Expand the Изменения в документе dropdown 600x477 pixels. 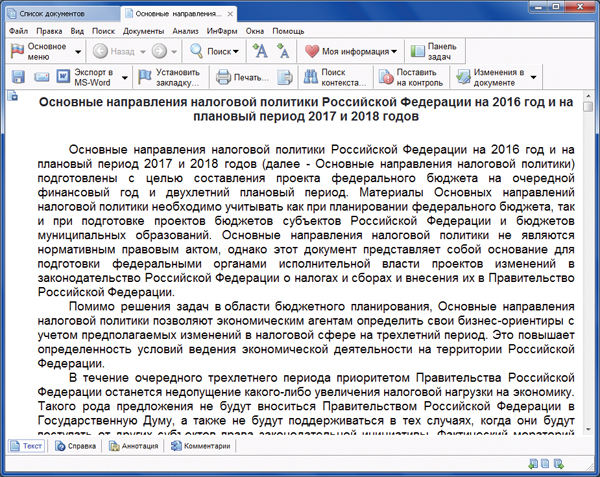tap(533, 77)
